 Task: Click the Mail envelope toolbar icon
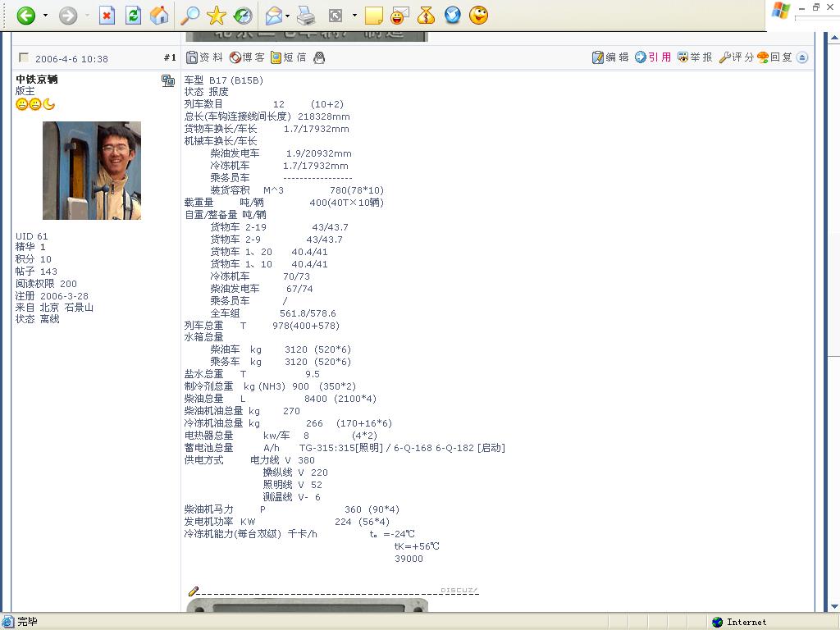tap(274, 16)
